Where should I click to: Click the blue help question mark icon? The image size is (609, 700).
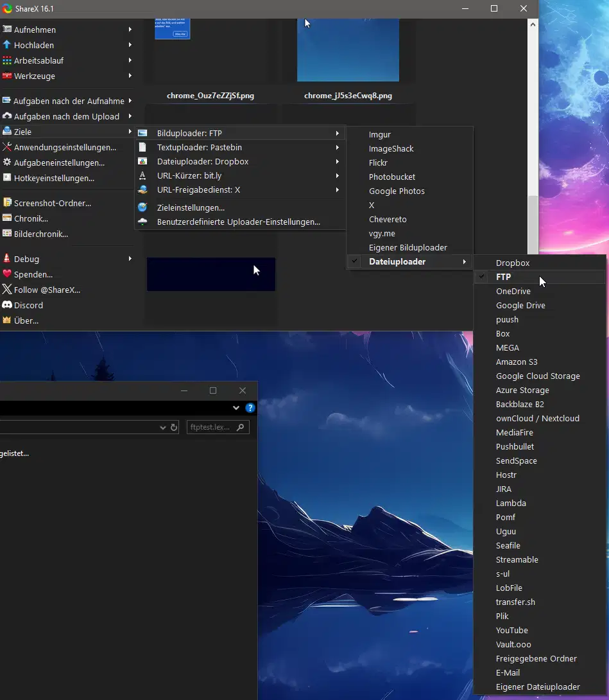[250, 408]
